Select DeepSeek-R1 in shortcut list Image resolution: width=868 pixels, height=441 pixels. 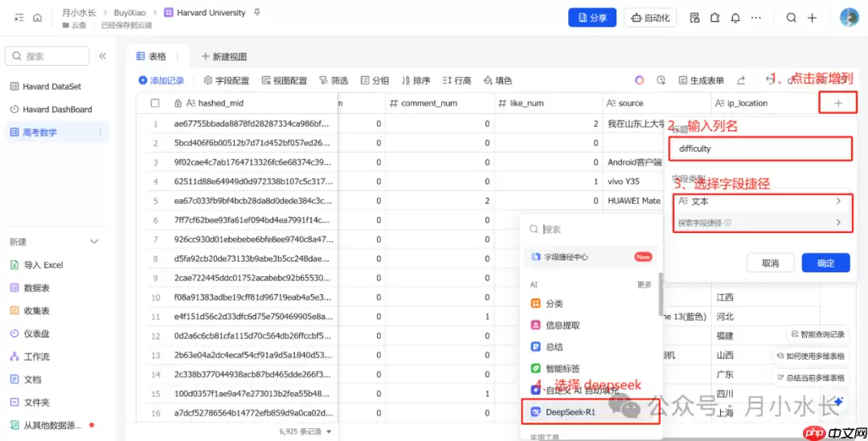(592, 411)
